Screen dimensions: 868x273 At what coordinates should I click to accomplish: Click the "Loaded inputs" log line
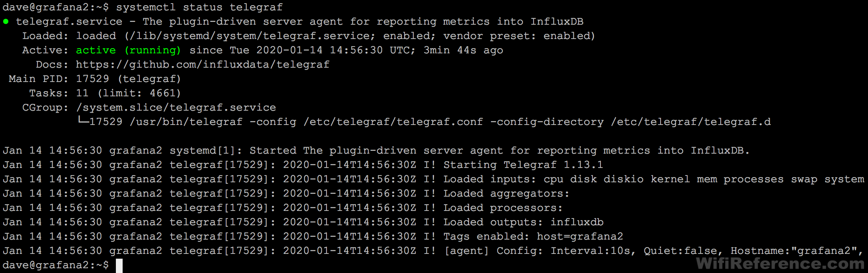click(653, 179)
